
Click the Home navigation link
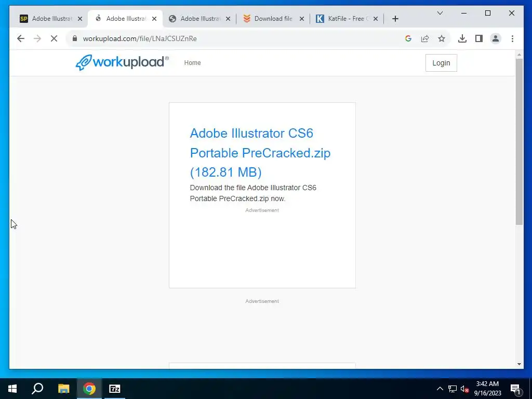click(192, 63)
